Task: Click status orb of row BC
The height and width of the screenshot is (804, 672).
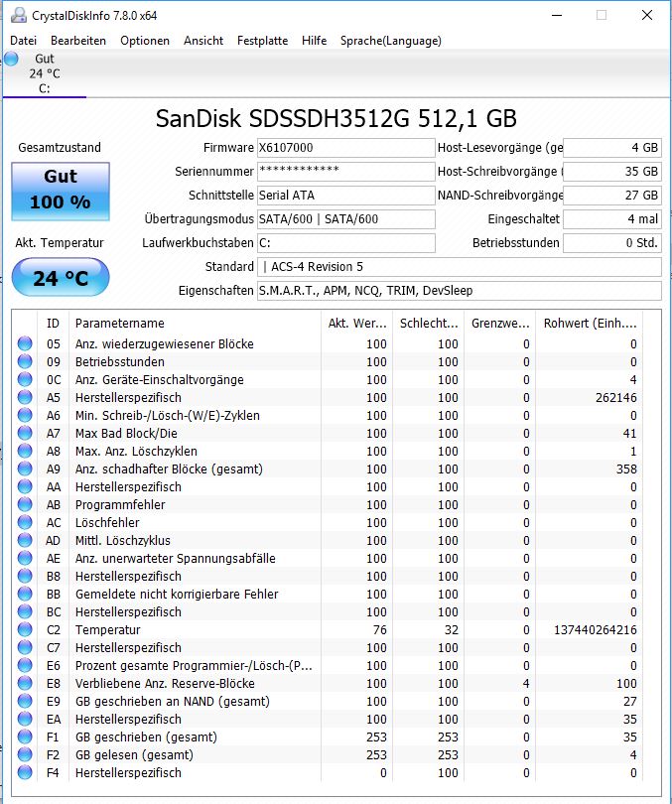Action: tap(25, 611)
